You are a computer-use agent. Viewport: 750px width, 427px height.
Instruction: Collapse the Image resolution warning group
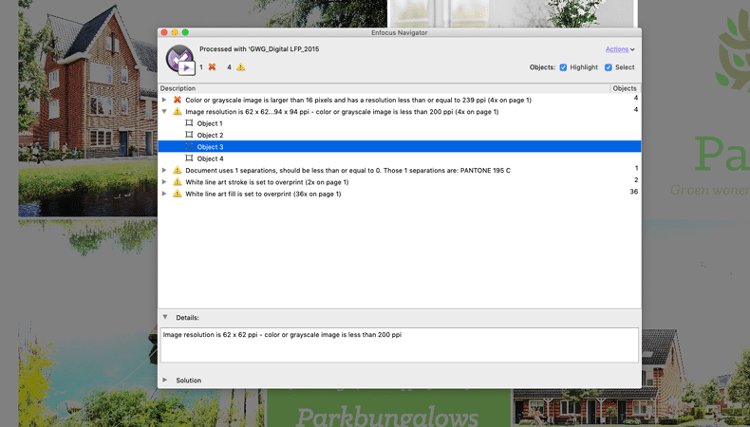165,111
